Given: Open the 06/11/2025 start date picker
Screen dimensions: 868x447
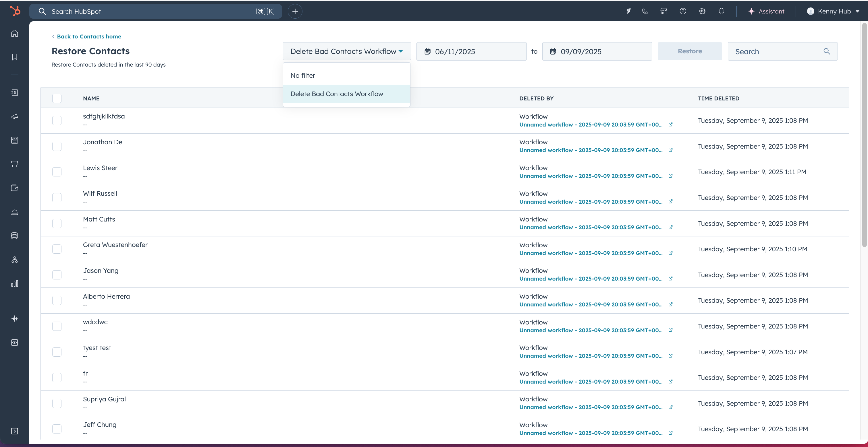Looking at the screenshot, I should 471,51.
